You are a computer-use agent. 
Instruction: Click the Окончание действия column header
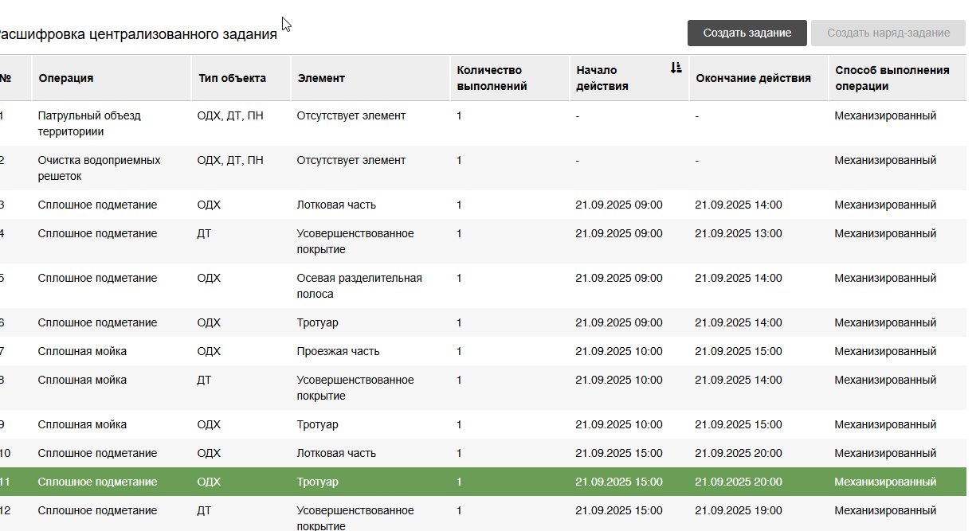(x=753, y=78)
